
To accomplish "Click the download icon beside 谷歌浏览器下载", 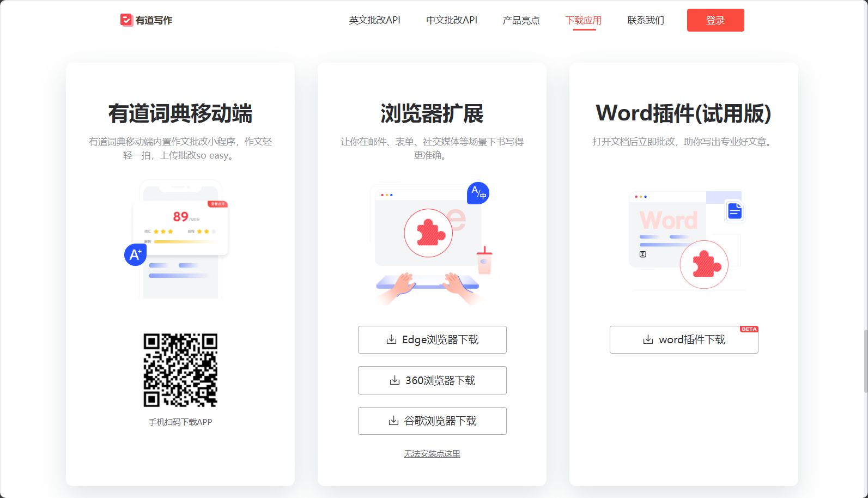I will (393, 421).
